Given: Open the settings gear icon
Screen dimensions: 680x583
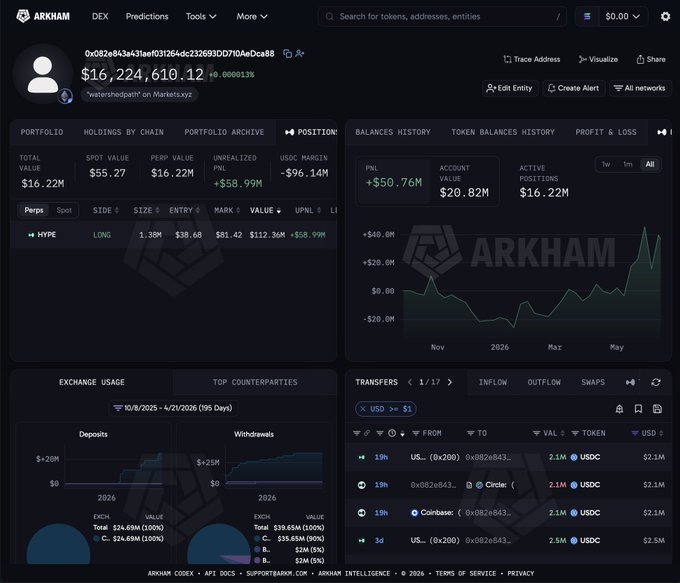Looking at the screenshot, I should (665, 16).
